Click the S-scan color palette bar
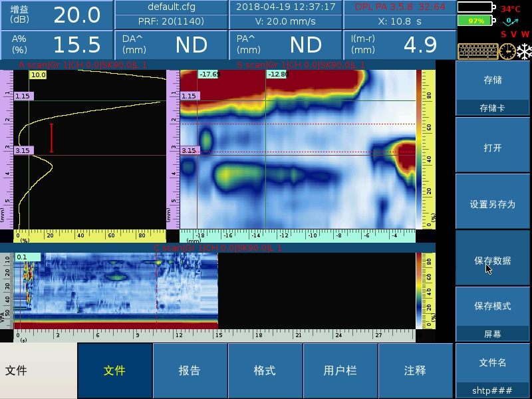 click(x=420, y=149)
